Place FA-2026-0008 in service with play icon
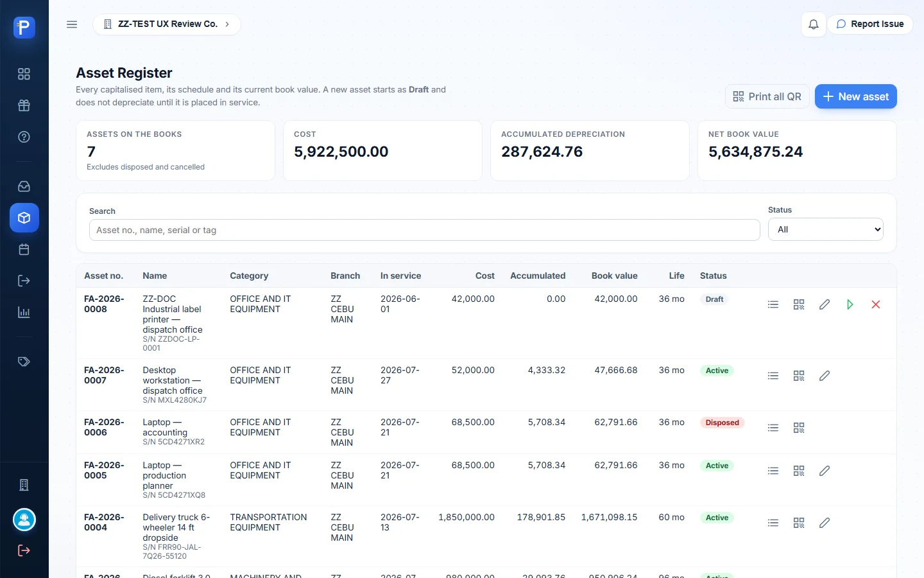The image size is (924, 578). (x=850, y=304)
